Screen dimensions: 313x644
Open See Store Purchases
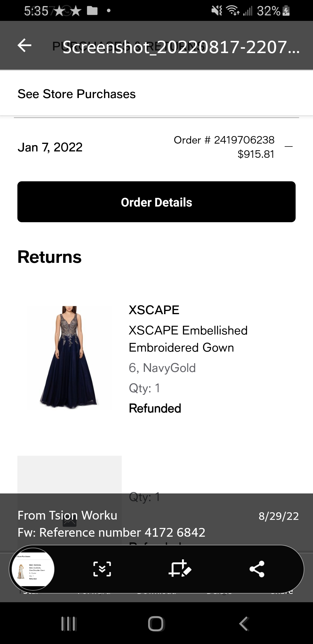[x=77, y=94]
